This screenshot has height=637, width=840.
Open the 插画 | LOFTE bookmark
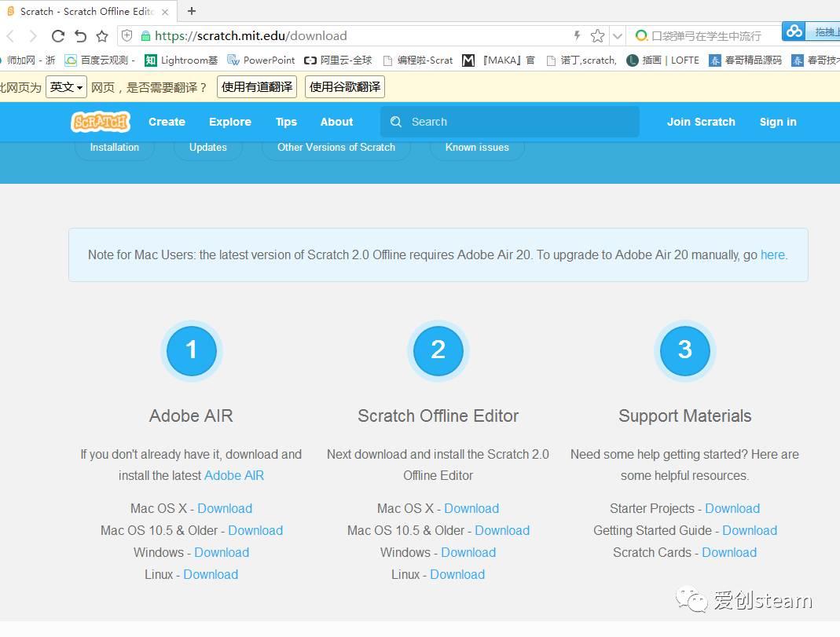tap(662, 60)
